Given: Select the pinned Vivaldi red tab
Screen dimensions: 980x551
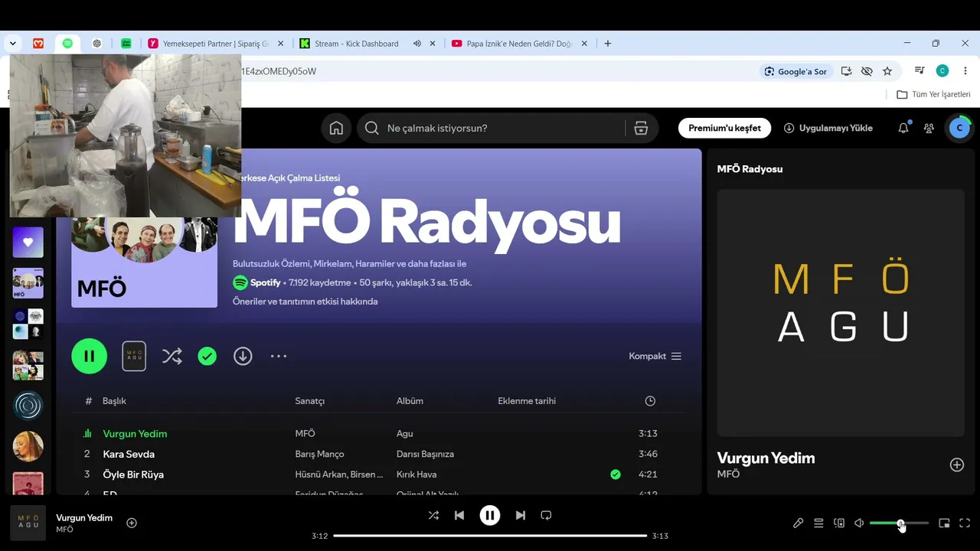Looking at the screenshot, I should click(x=38, y=44).
